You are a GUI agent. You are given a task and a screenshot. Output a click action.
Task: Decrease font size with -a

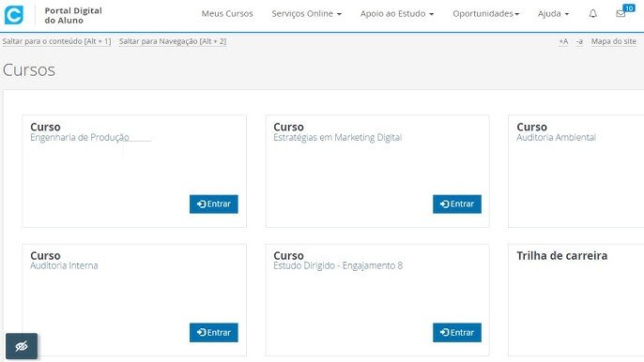(579, 41)
